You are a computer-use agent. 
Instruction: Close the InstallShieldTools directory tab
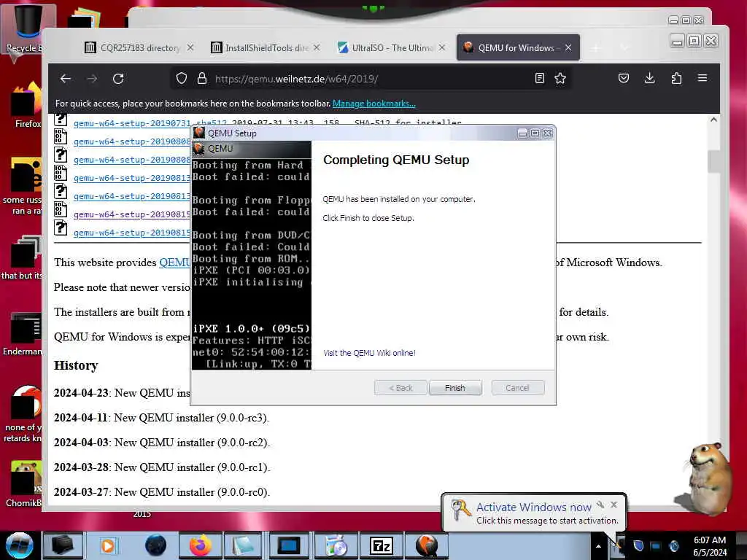point(317,47)
